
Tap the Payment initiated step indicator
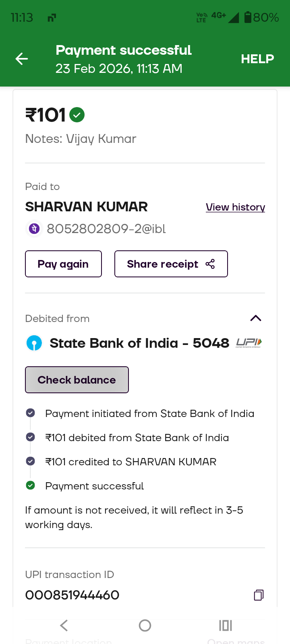tap(30, 413)
